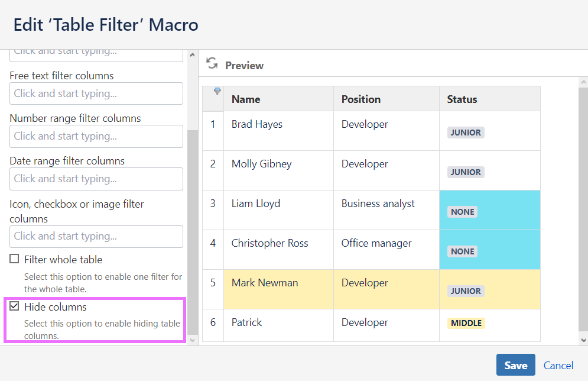Select the Mark Newman highlighted row cell
Viewport: 588px width, 381px height.
(265, 283)
